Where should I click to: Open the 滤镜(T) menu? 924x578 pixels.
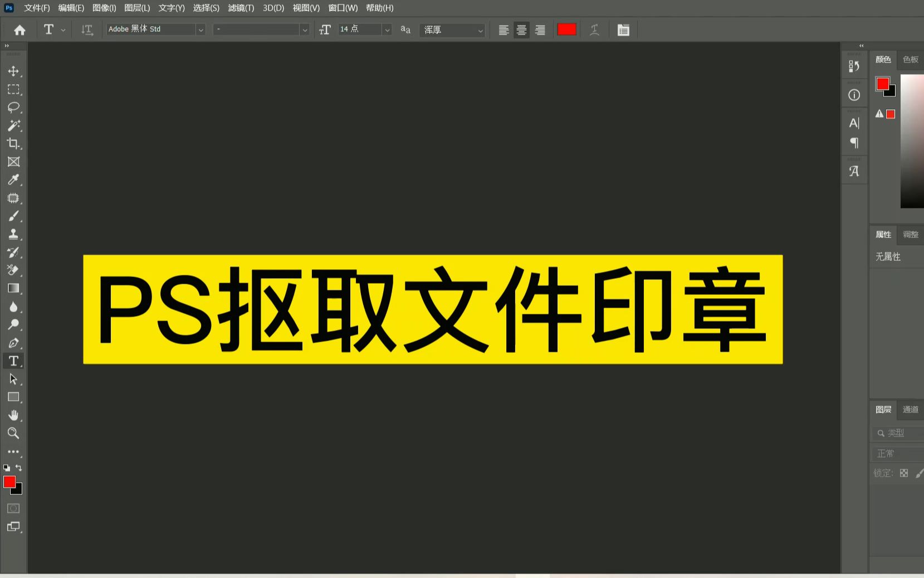coord(241,8)
